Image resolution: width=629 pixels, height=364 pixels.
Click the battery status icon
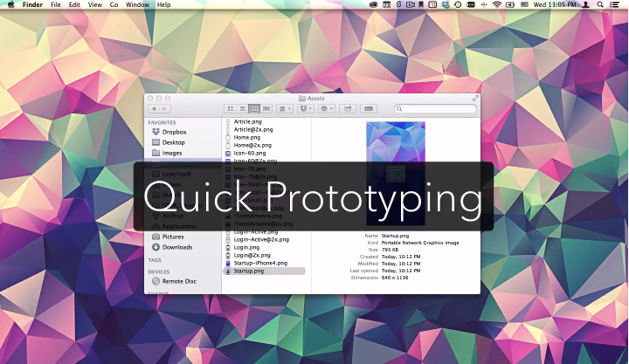point(510,5)
